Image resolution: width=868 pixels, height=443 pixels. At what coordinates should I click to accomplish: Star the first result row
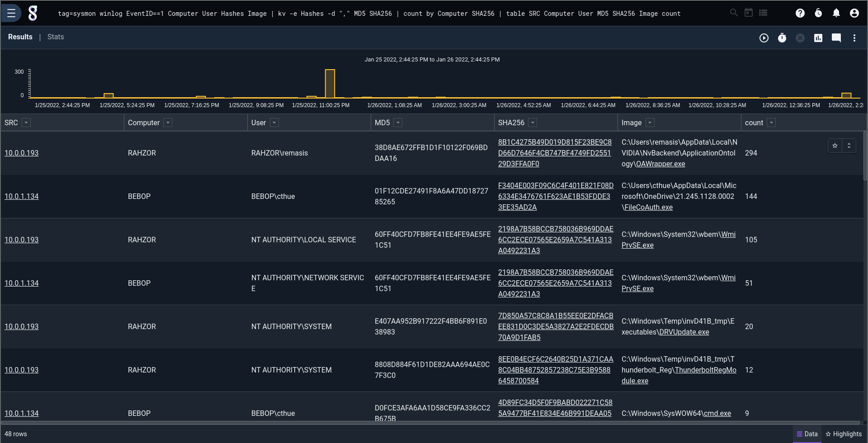(835, 146)
